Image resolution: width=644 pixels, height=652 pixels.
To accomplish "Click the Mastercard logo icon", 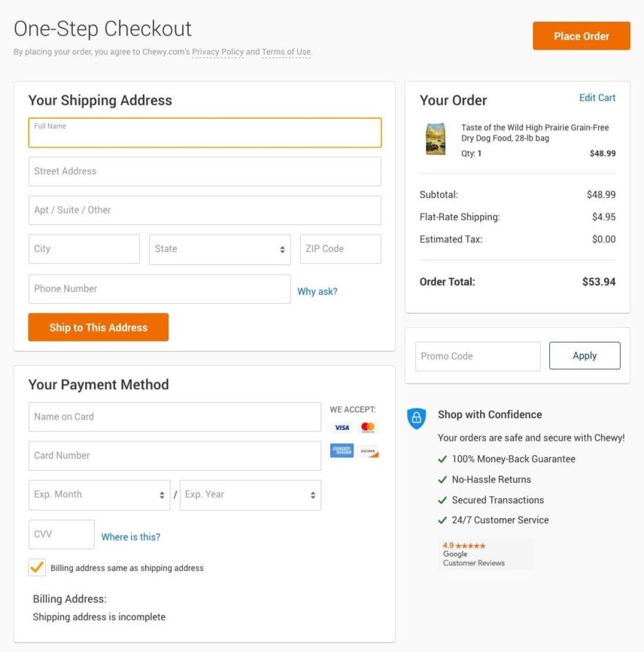I will pyautogui.click(x=368, y=427).
